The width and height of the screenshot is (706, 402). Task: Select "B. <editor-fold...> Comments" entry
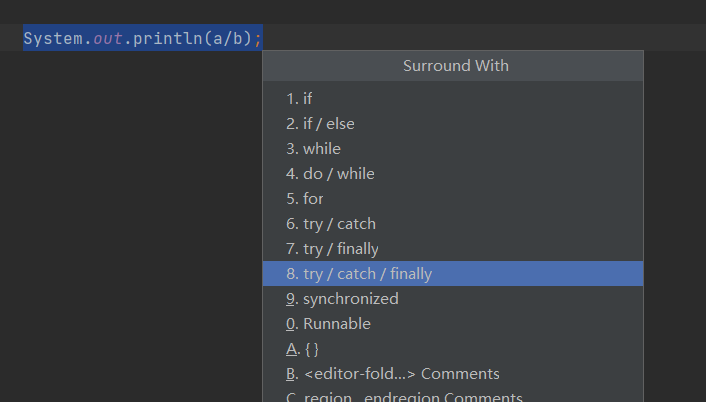pyautogui.click(x=392, y=374)
